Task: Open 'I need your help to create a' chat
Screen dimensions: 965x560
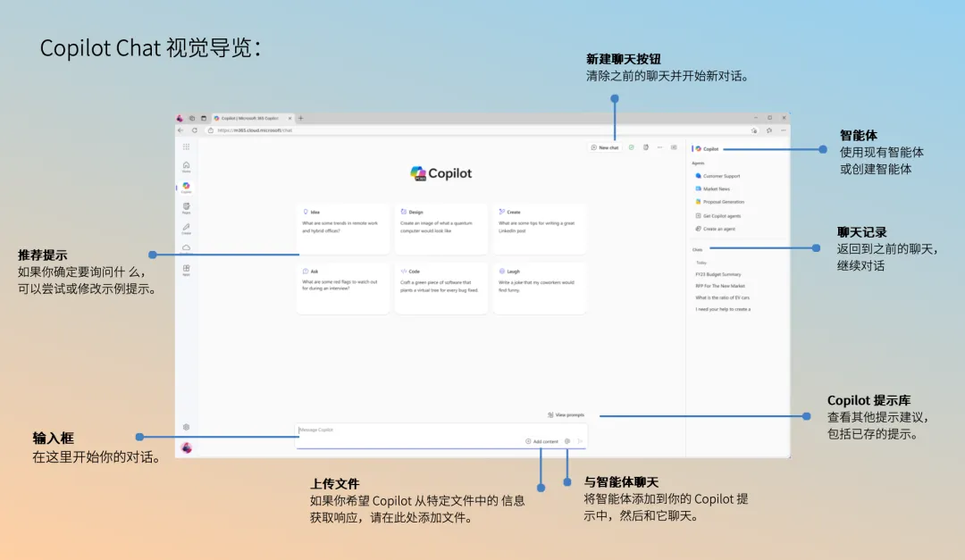Action: click(723, 310)
